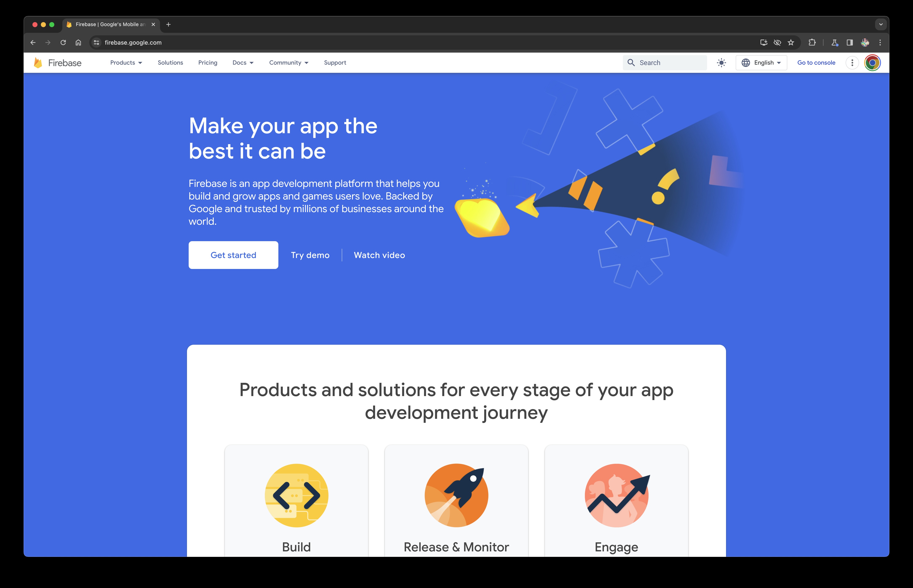Viewport: 913px width, 588px height.
Task: Click the search magnifying glass icon
Action: coord(631,63)
